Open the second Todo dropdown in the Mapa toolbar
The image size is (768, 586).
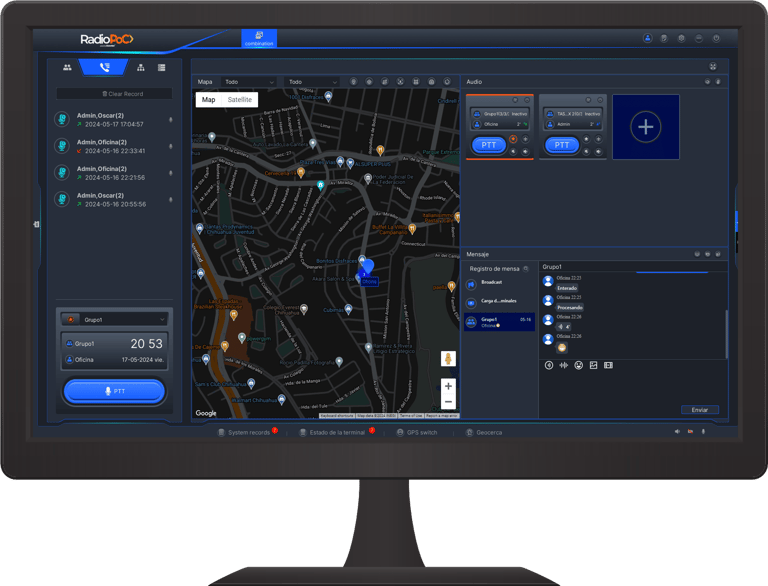[x=312, y=82]
